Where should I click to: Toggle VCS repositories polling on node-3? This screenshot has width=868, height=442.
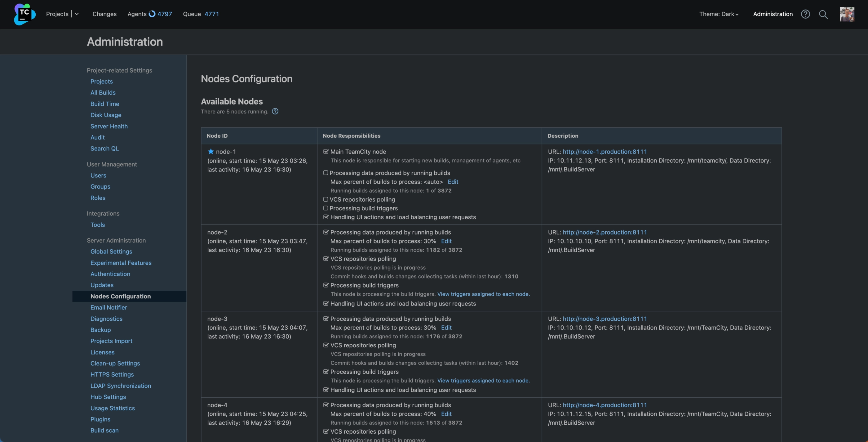[326, 345]
